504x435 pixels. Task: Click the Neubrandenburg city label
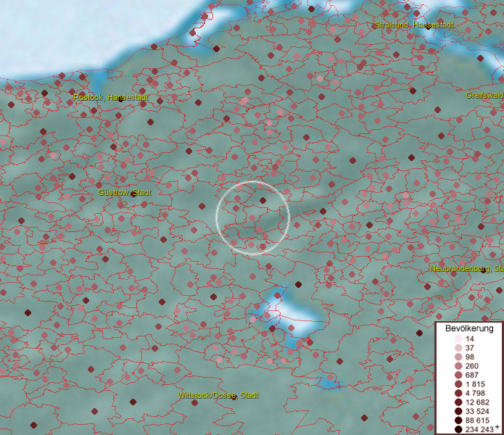click(x=467, y=268)
